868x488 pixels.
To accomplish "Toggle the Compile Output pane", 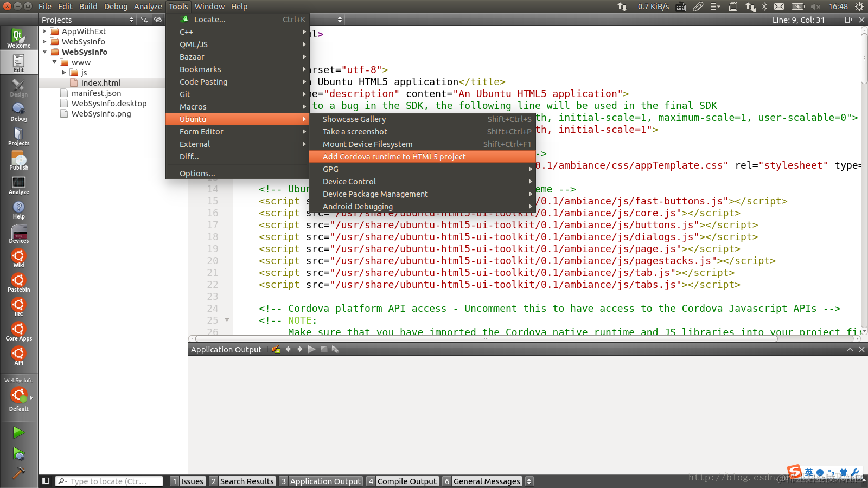I will click(x=402, y=481).
